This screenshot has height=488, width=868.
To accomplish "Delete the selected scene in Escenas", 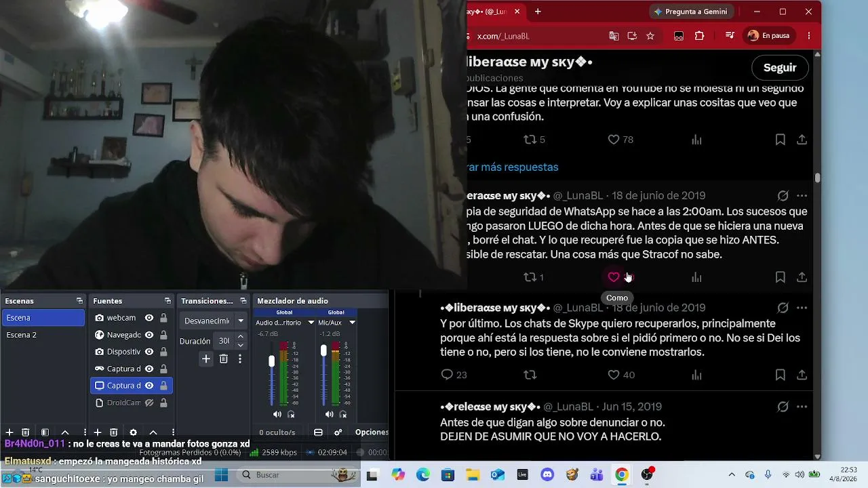I will (26, 432).
